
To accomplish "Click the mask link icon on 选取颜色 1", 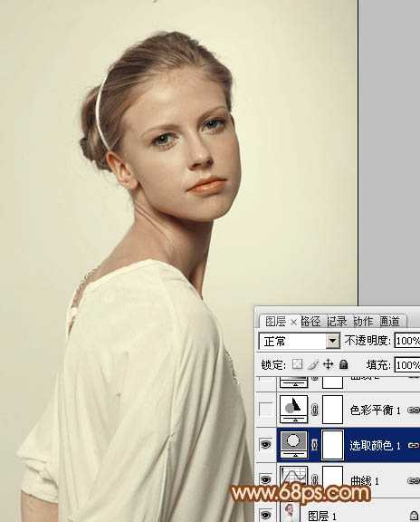I will pyautogui.click(x=315, y=445).
